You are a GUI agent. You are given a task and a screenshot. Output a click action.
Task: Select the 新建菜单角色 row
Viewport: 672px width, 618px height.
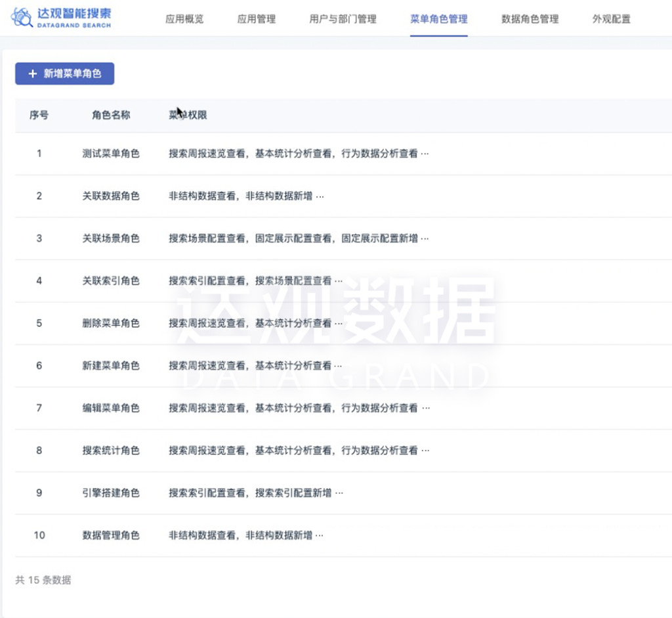(x=111, y=366)
